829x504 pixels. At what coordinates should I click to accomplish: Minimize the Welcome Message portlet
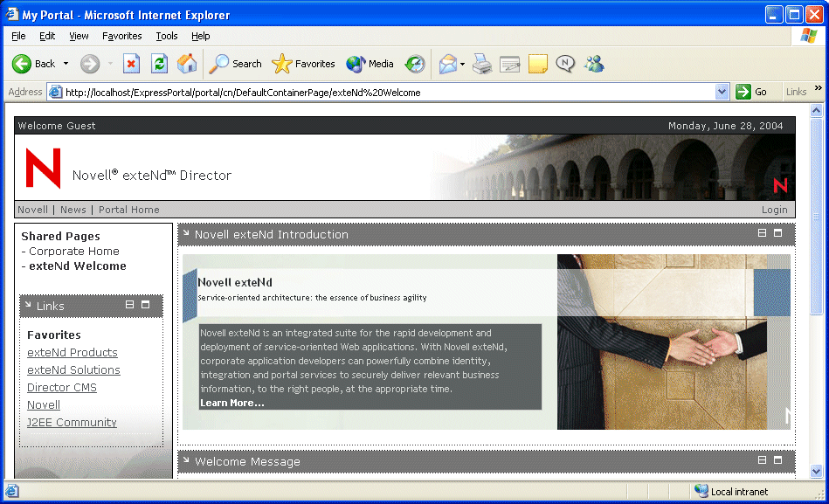(x=762, y=460)
